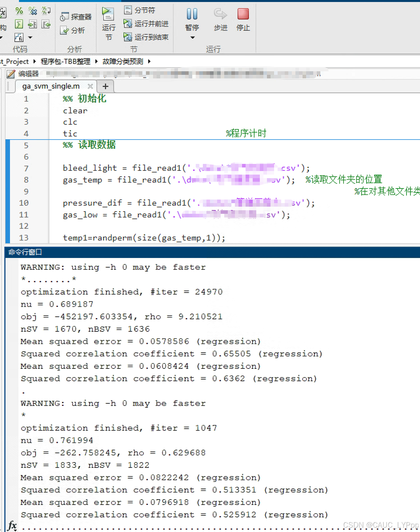Click 'bleed_light' variable on line 7

pos(90,168)
